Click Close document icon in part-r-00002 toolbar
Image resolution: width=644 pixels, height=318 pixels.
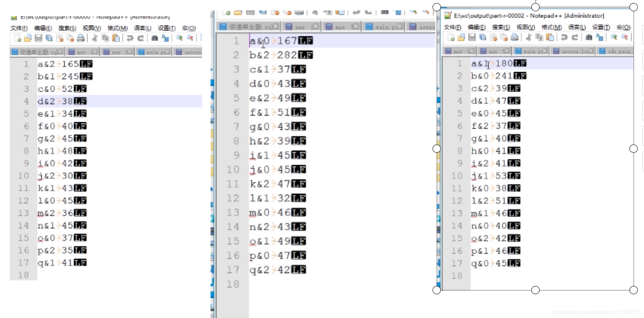point(494,38)
